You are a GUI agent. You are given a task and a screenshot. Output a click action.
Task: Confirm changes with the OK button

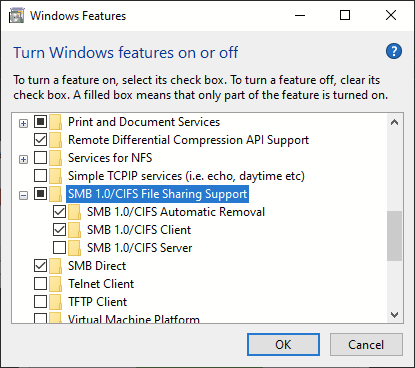[x=283, y=345]
